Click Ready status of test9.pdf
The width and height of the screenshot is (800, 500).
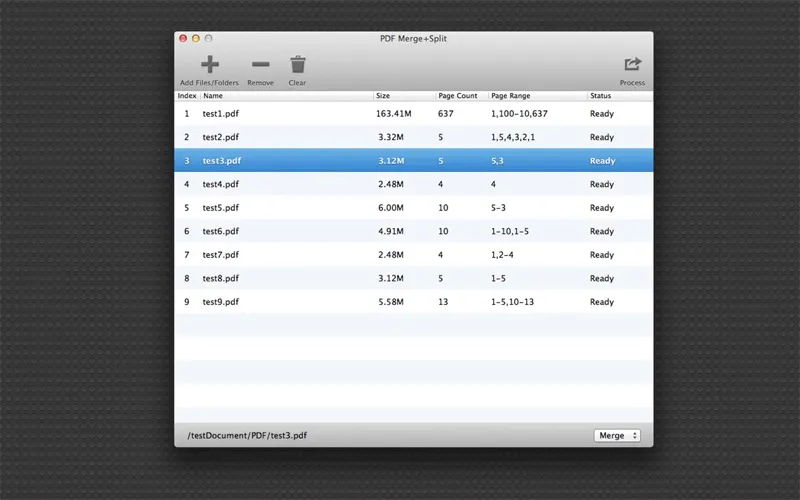602,301
